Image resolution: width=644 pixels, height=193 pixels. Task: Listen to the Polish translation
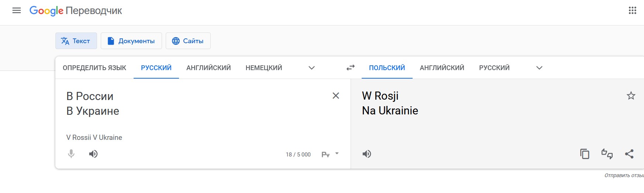pyautogui.click(x=367, y=154)
